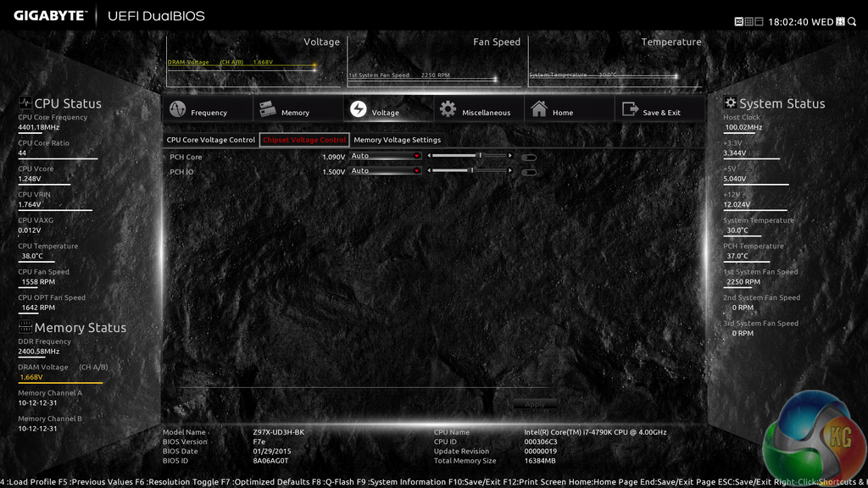Go to Home via house icon

click(539, 110)
